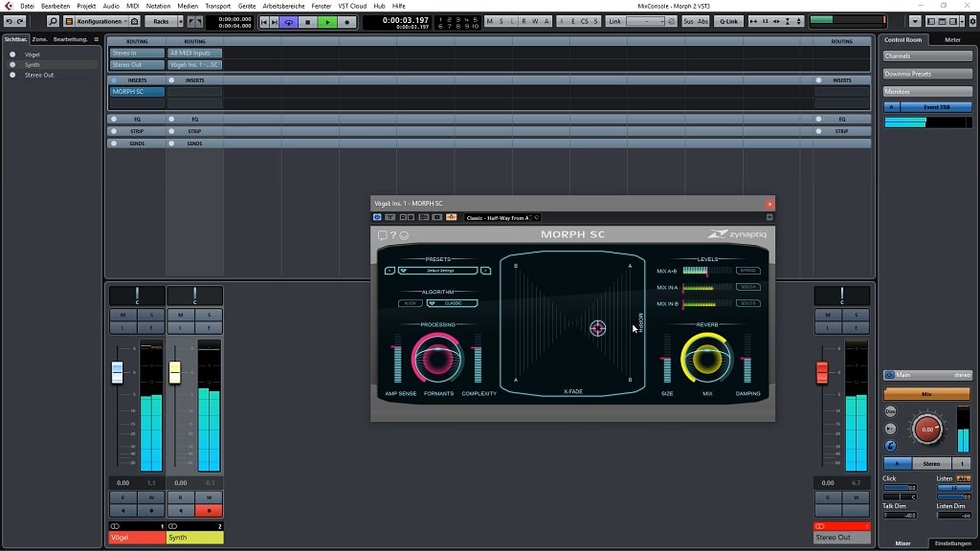Open the Classic algorithm dropdown
980x551 pixels.
(453, 303)
